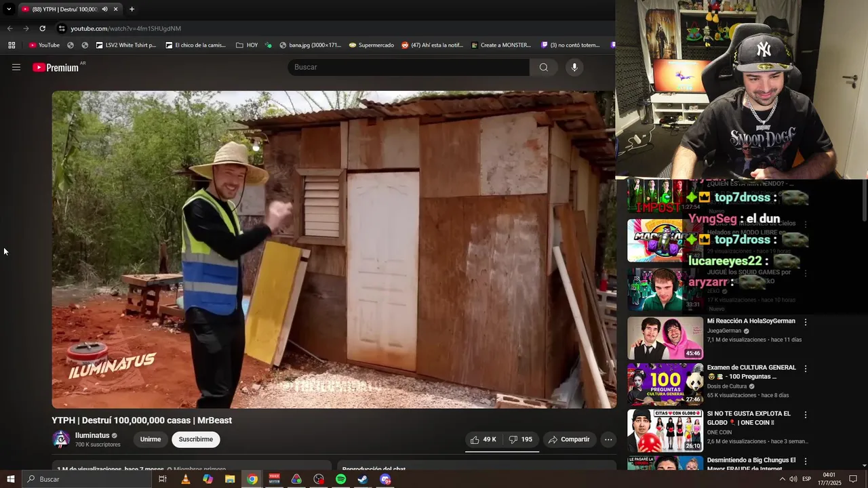
Task: Like the video with thumbs up
Action: pyautogui.click(x=484, y=439)
